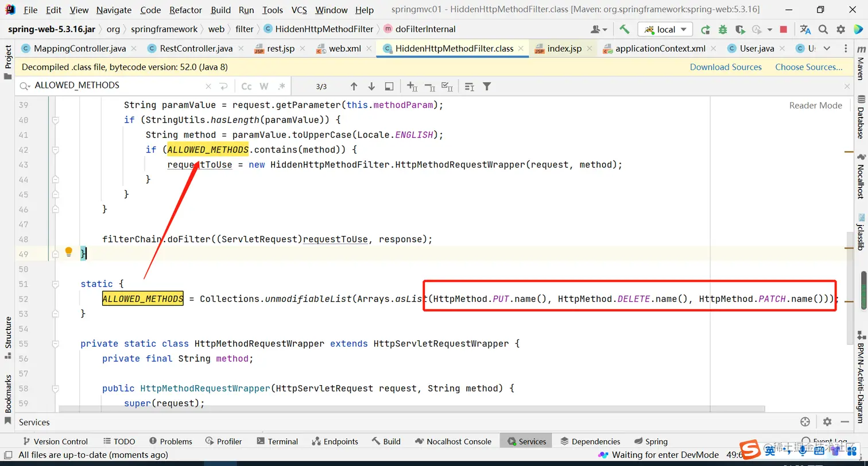Image resolution: width=868 pixels, height=466 pixels.
Task: Toggle multiline search mode icon
Action: pos(470,86)
